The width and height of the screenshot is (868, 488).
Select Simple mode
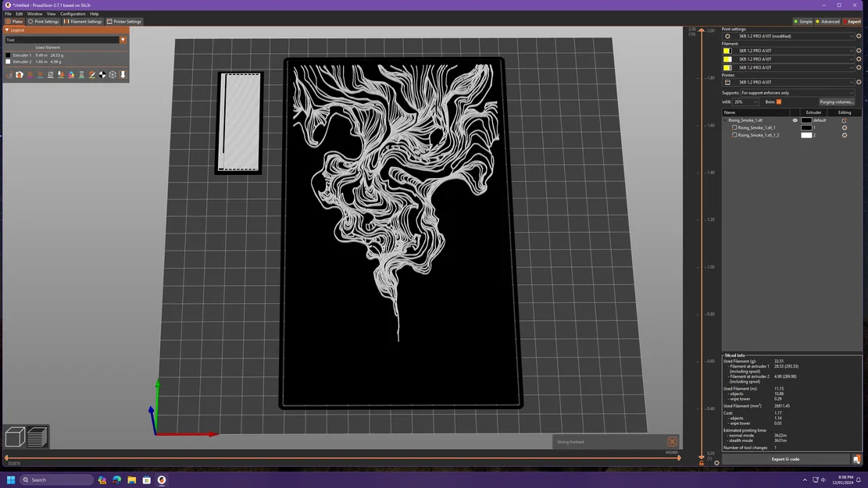(x=802, y=22)
